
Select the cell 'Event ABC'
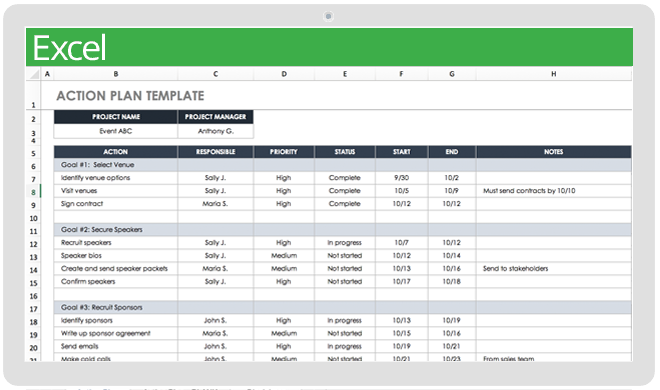coord(116,131)
